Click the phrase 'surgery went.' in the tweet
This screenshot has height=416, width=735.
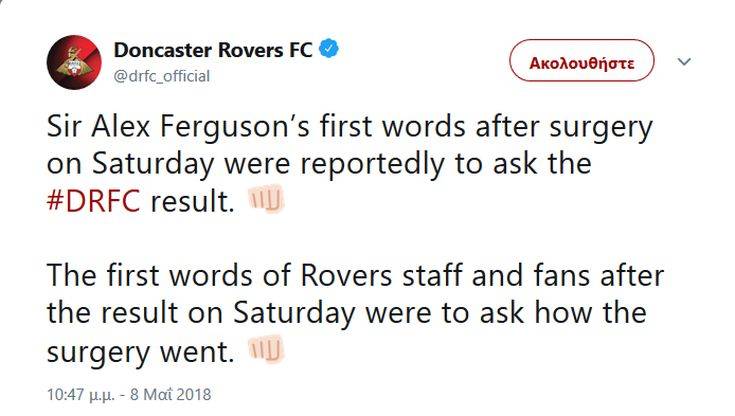[x=140, y=350]
